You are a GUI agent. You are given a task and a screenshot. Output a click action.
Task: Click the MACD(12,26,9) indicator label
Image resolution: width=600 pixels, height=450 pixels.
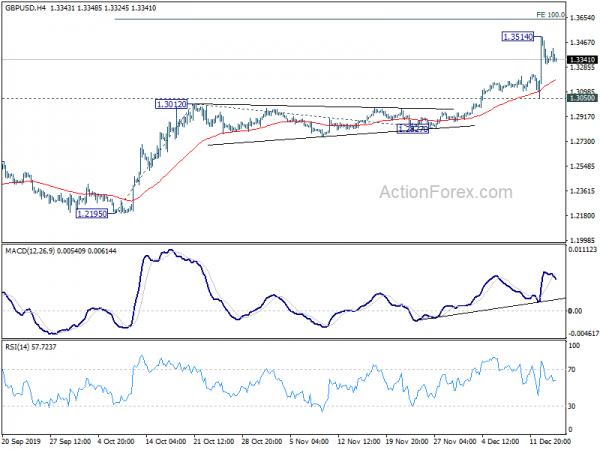click(30, 251)
